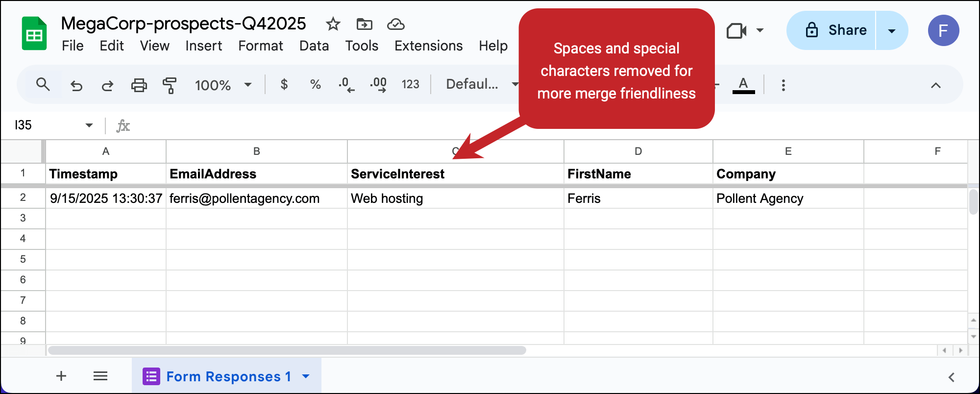The image size is (980, 394).
Task: Collapse the toolbar with the up chevron
Action: 936,85
